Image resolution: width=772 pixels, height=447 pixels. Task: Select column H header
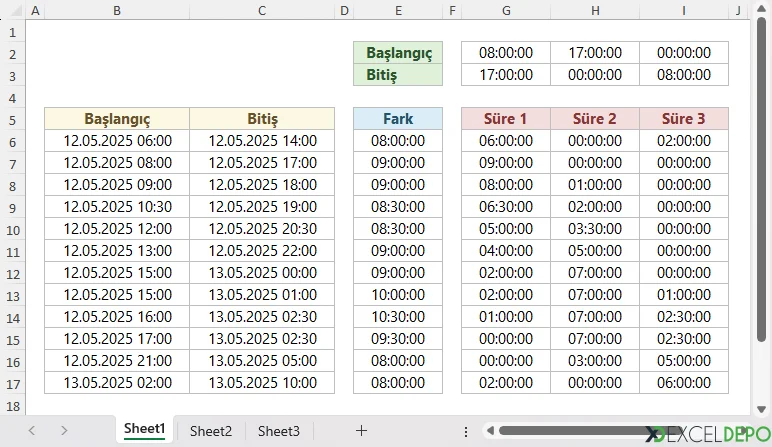pos(595,11)
